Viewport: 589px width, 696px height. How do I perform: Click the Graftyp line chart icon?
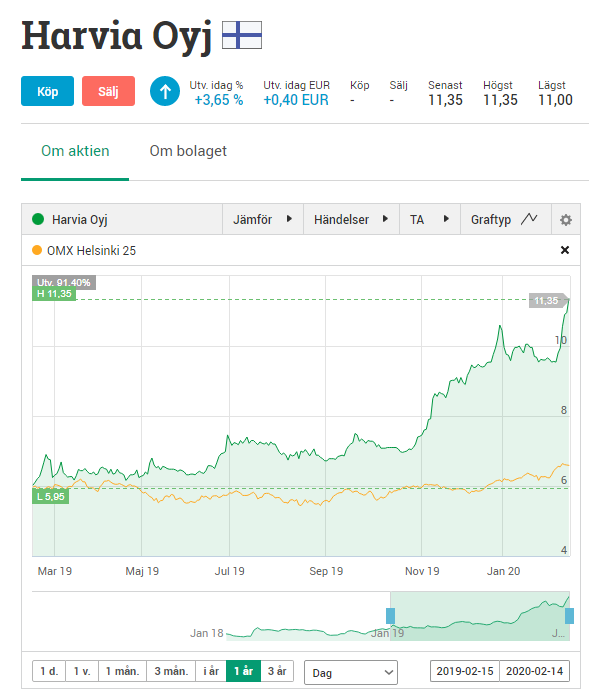point(529,219)
